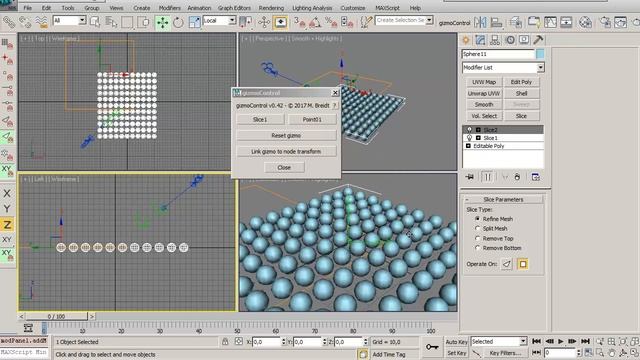The width and height of the screenshot is (640, 360).
Task: Open the Create command panel tab
Action: pyautogui.click(x=466, y=40)
